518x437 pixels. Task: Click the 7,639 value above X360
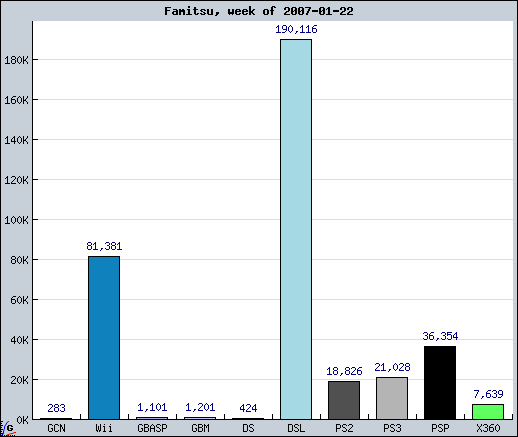click(x=488, y=394)
